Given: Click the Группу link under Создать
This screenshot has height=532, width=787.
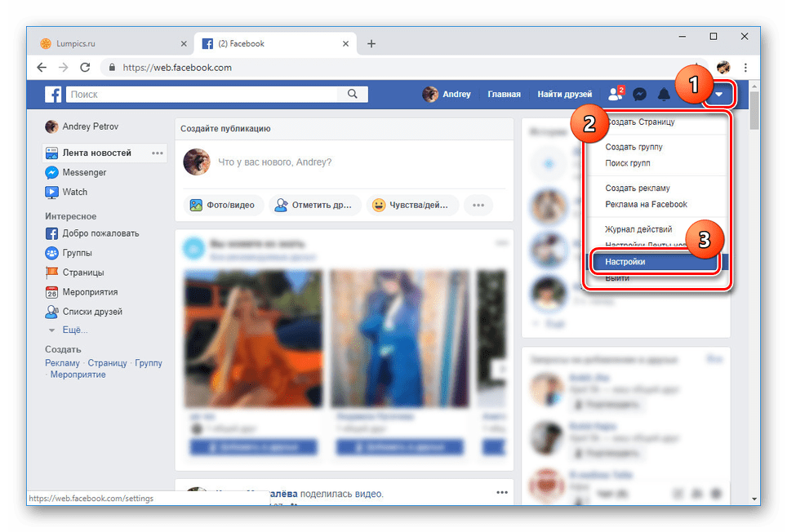Looking at the screenshot, I should (149, 362).
